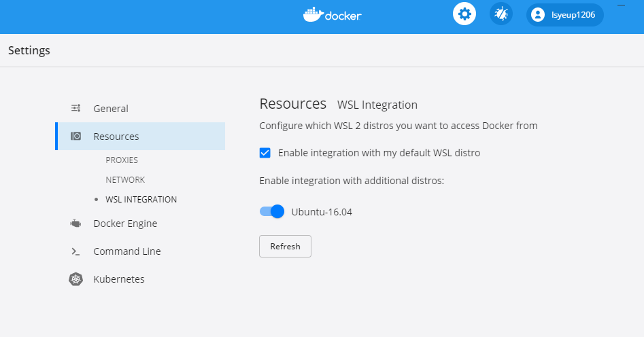Click the Resources disk icon
The width and height of the screenshot is (644, 337).
(75, 136)
